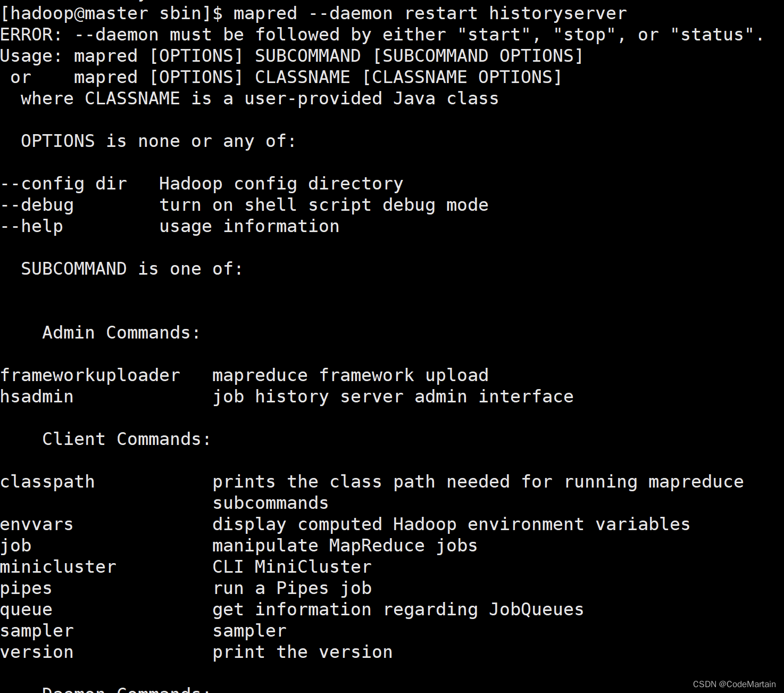
Task: Select the '--config dir' option text
Action: pyautogui.click(x=64, y=184)
